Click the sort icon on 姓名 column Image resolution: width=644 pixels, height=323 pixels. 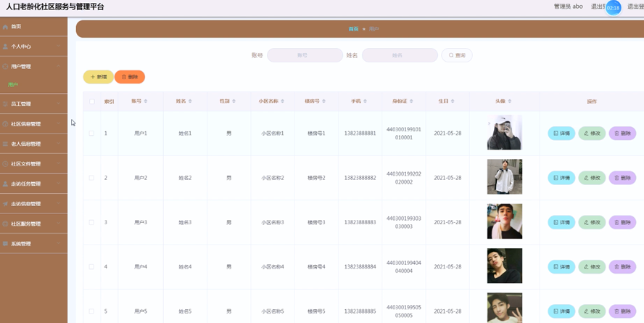click(190, 101)
